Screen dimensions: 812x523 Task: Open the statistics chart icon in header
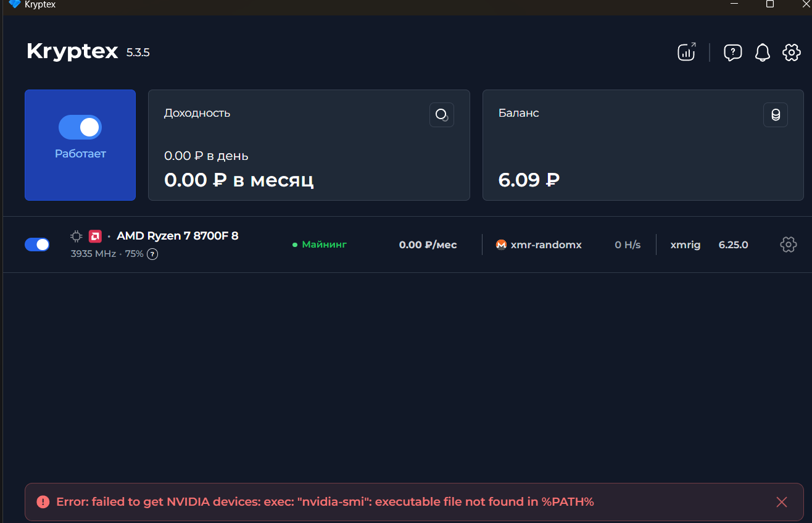pyautogui.click(x=687, y=52)
